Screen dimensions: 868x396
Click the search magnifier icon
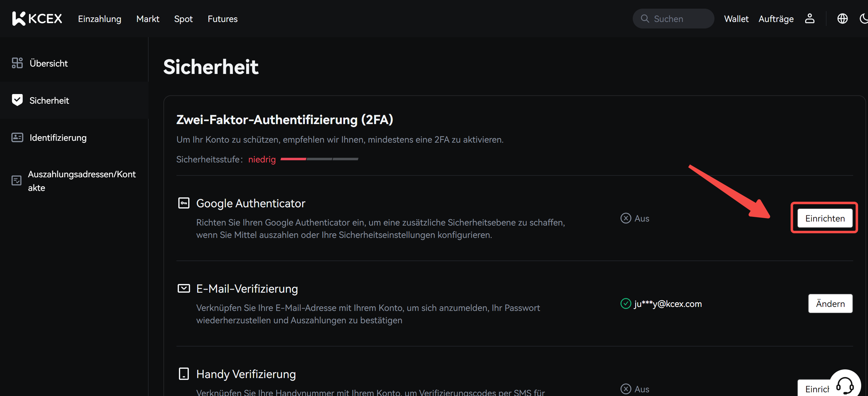(644, 19)
